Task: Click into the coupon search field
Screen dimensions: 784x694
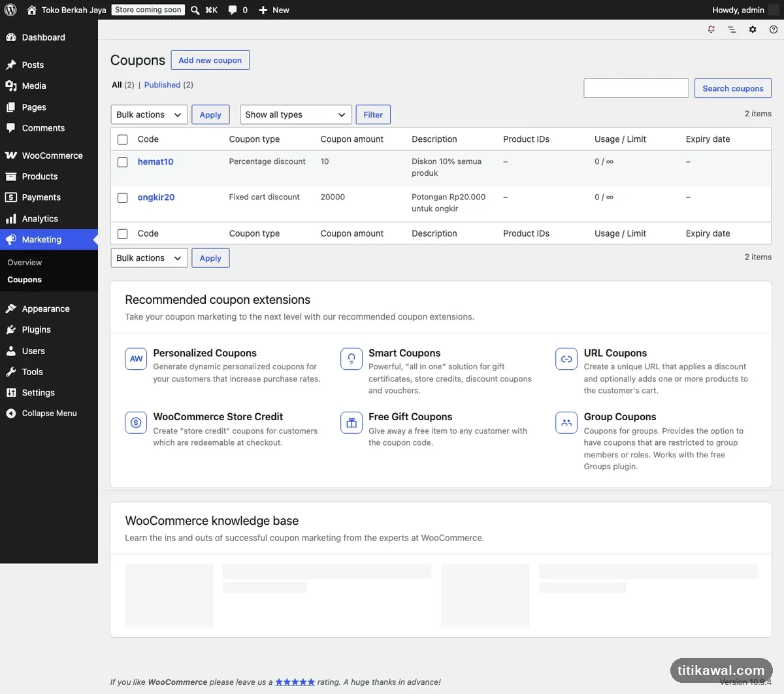Action: pos(636,88)
